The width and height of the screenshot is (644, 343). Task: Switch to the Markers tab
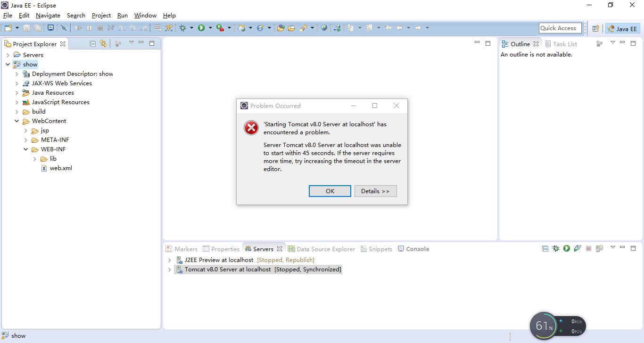182,249
